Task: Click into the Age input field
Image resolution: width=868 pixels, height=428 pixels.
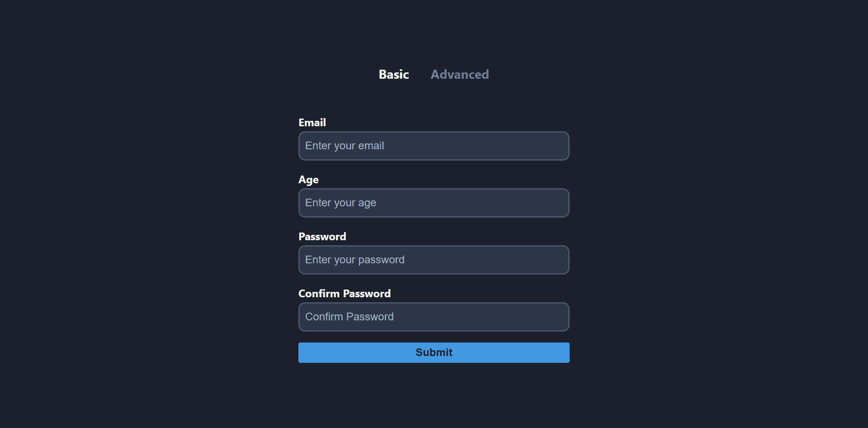Action: [434, 203]
